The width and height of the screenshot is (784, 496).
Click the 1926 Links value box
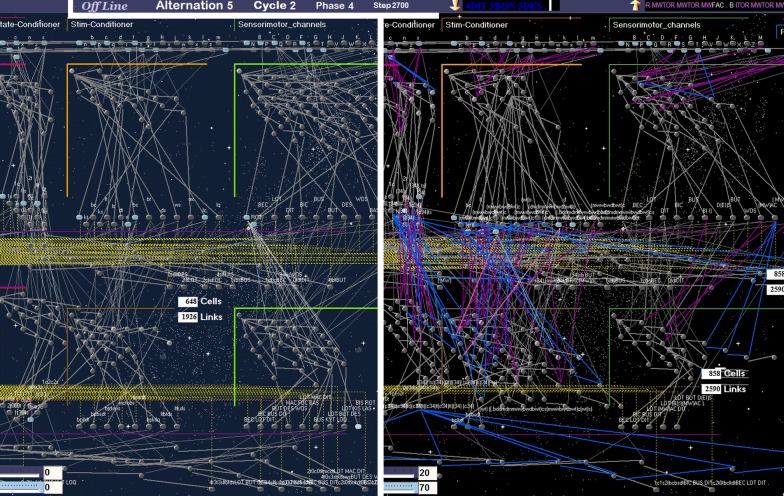(188, 317)
